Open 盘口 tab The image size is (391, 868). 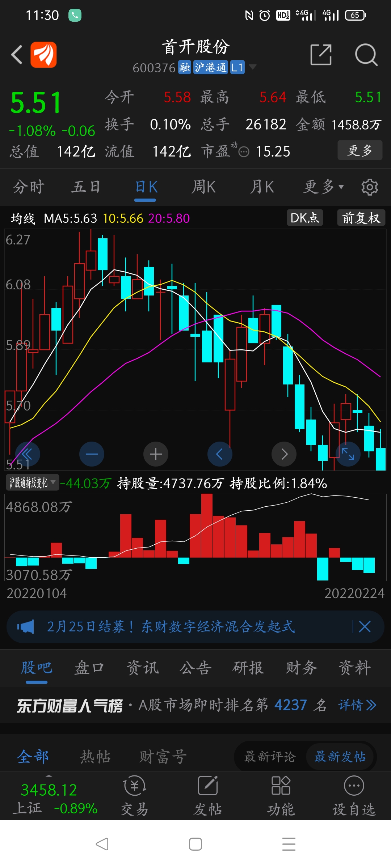89,668
